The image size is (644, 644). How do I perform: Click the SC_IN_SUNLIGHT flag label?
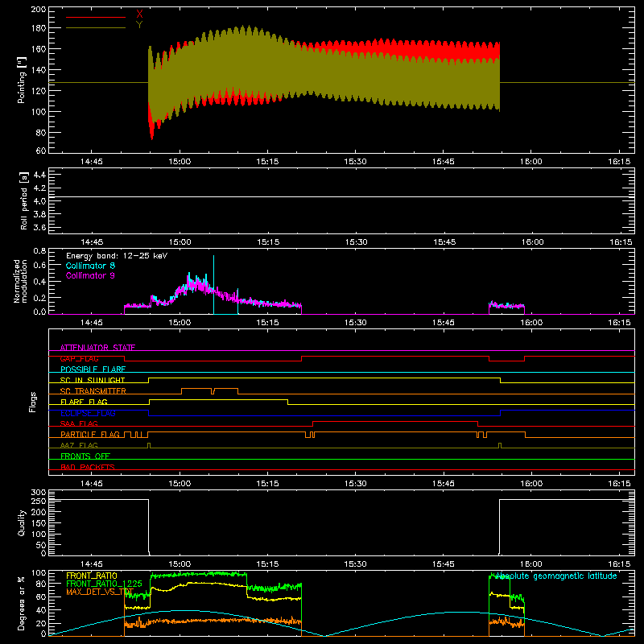(x=93, y=380)
